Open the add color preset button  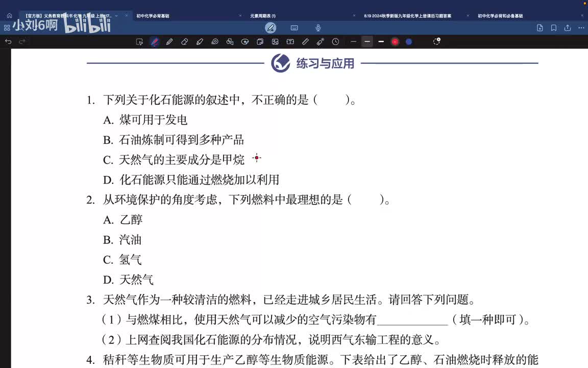[x=437, y=41]
